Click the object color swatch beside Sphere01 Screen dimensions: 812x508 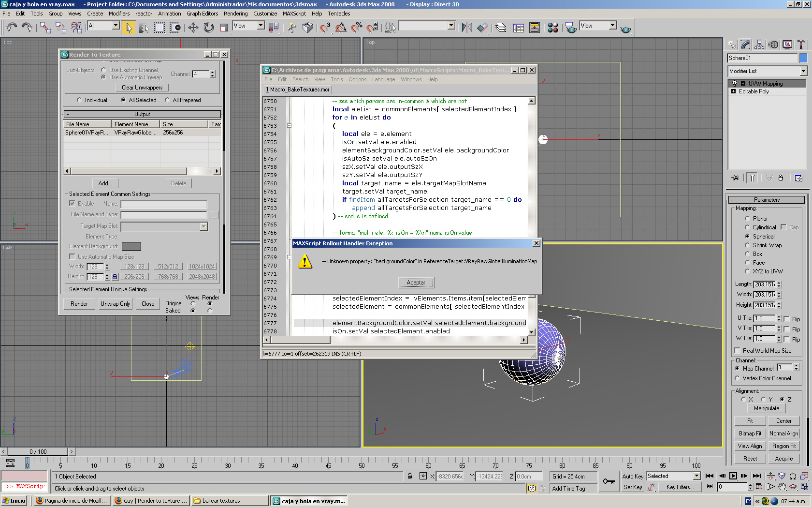803,58
